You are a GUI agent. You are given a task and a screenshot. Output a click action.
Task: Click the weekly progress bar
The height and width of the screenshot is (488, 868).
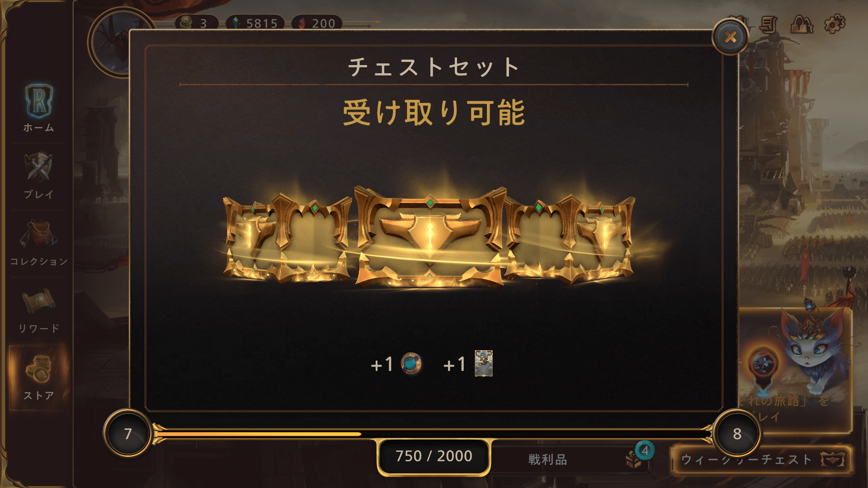433,434
